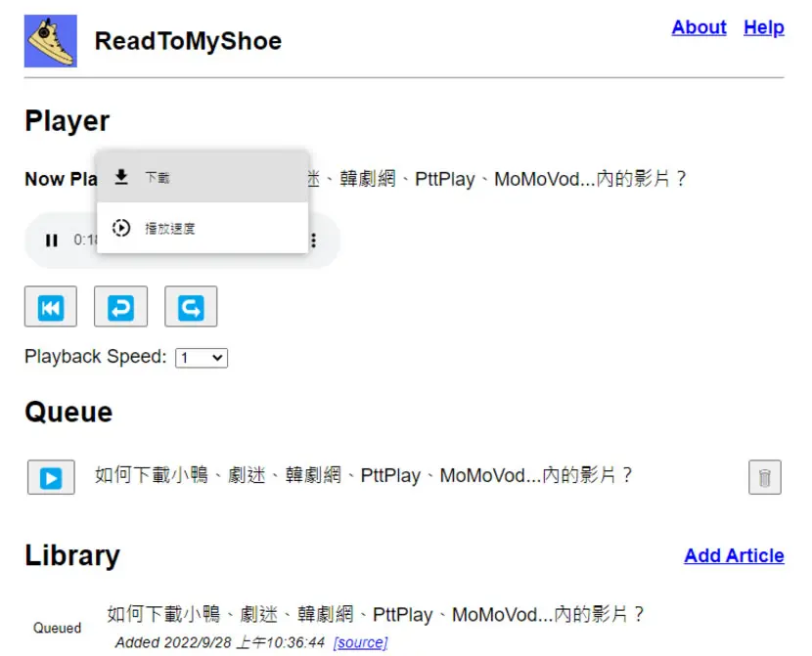Image resolution: width=812 pixels, height=656 pixels.
Task: Click the ReadToMyShoe title heading
Action: [188, 41]
